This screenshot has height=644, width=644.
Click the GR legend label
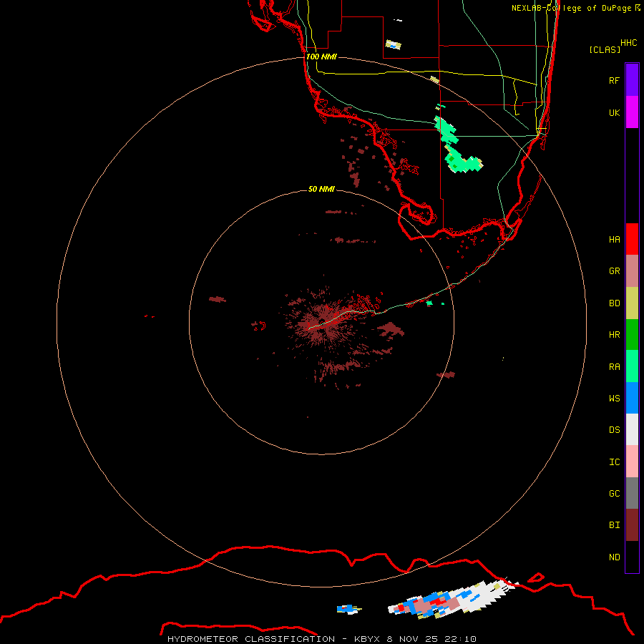614,271
